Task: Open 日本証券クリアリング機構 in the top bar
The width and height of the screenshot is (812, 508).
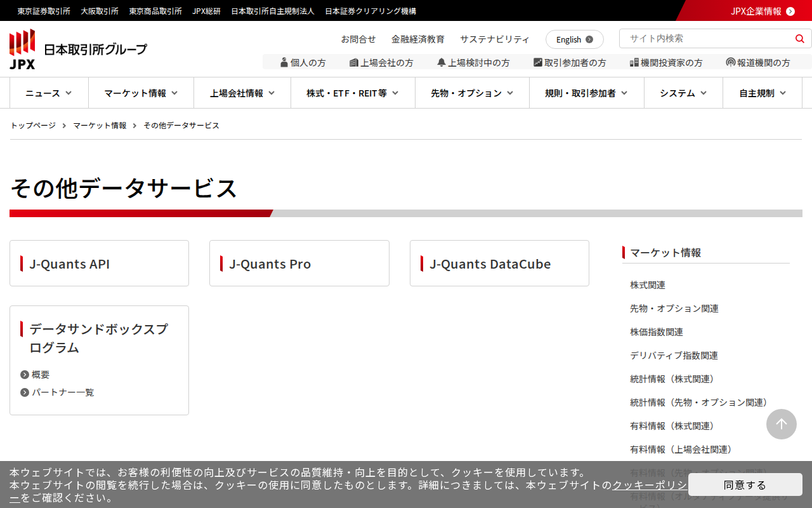Action: (x=370, y=11)
